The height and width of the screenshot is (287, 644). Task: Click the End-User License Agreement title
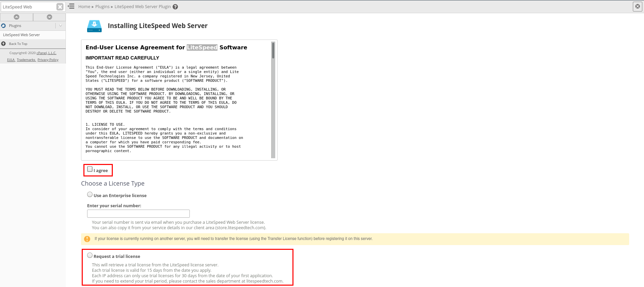coord(166,47)
